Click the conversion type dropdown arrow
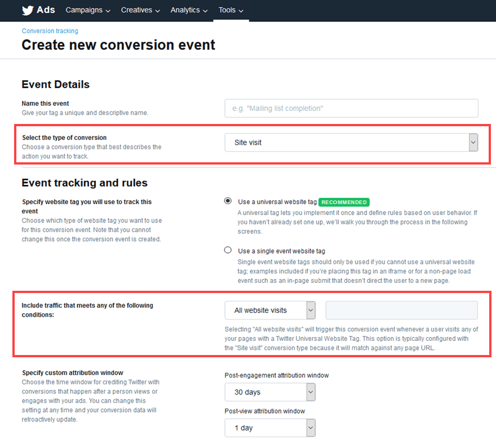Screen dimensions: 496x448 [473, 143]
